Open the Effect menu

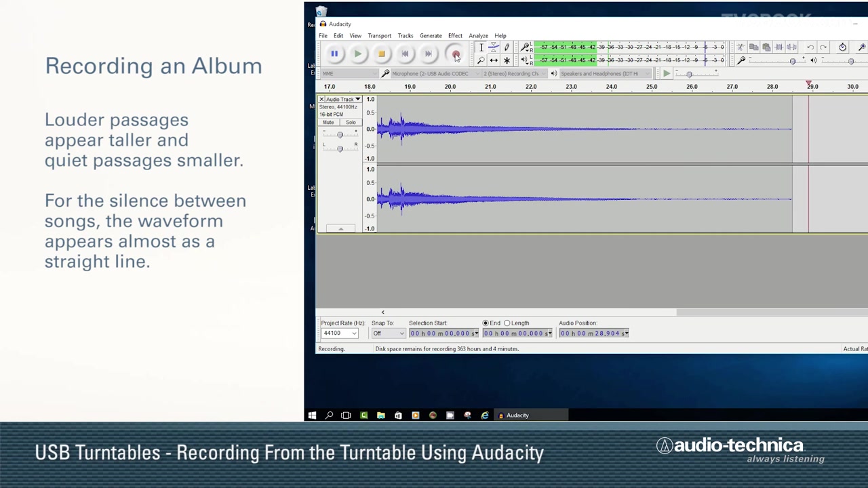point(455,36)
